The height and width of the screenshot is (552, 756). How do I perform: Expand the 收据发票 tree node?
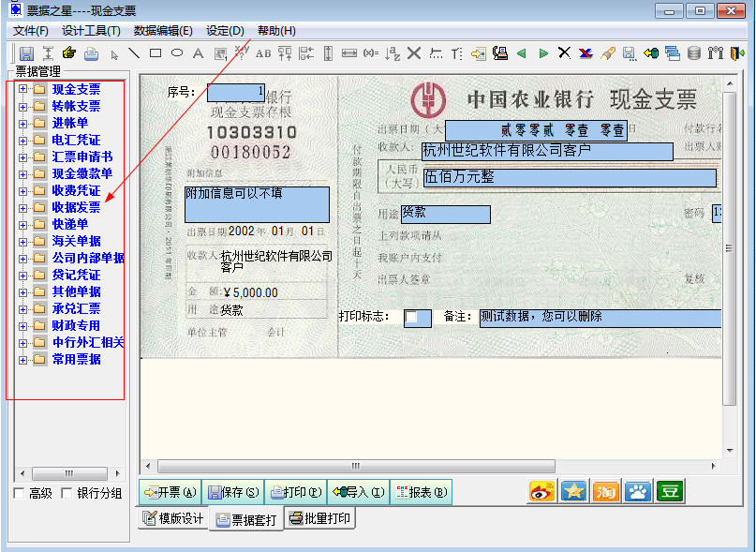[23, 208]
